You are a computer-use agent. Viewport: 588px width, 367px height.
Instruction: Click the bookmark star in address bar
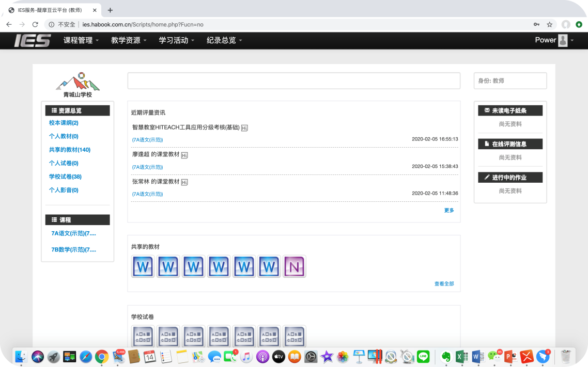(x=550, y=24)
